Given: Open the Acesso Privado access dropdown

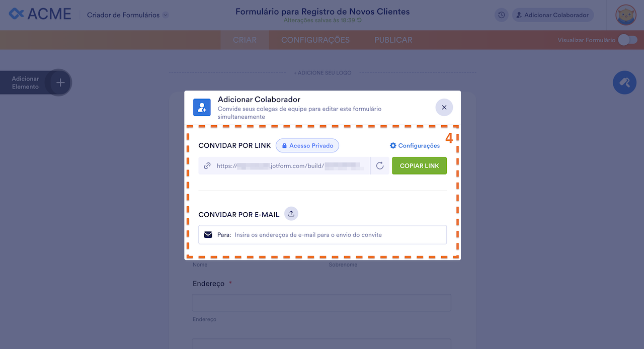Looking at the screenshot, I should tap(307, 146).
